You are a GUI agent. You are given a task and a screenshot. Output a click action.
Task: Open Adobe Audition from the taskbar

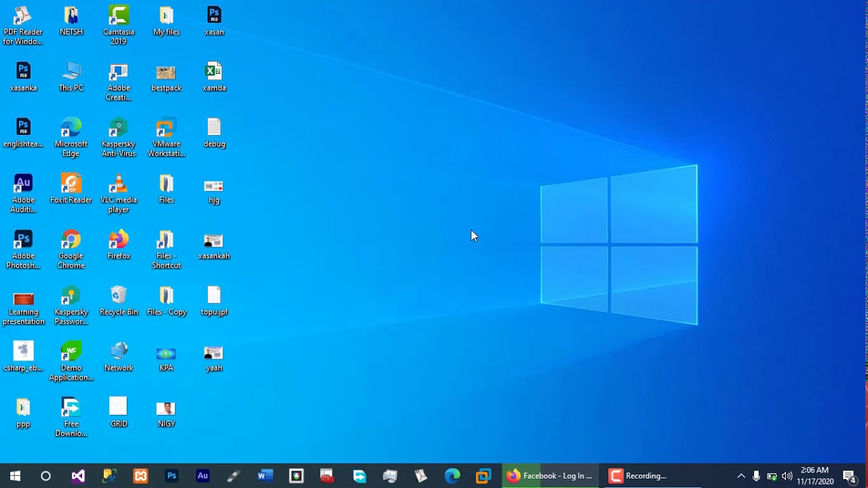coord(203,476)
